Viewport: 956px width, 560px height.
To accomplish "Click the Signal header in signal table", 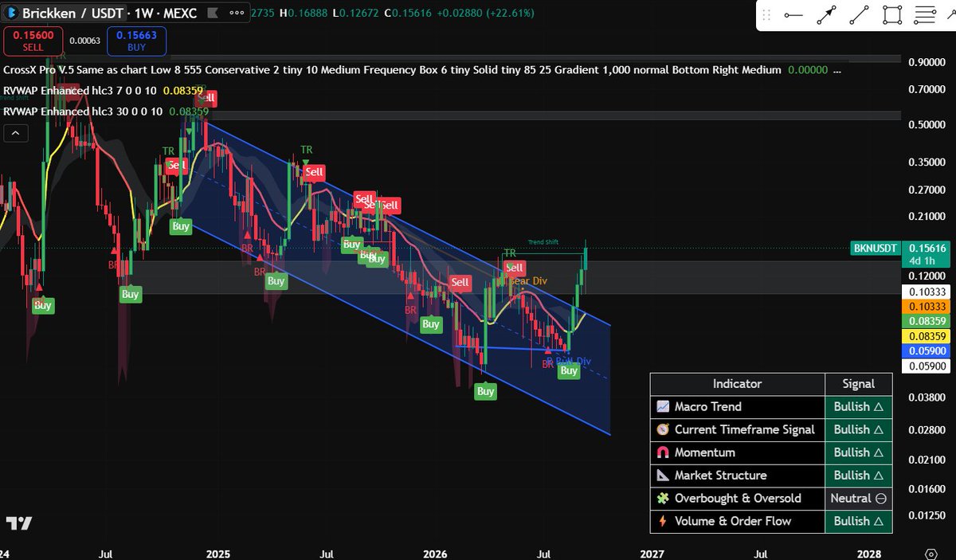I will tap(859, 384).
